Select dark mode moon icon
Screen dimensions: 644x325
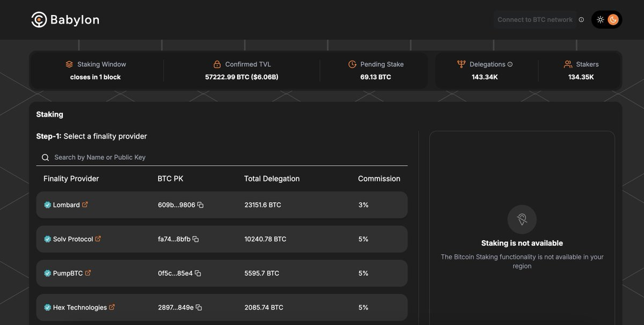613,20
